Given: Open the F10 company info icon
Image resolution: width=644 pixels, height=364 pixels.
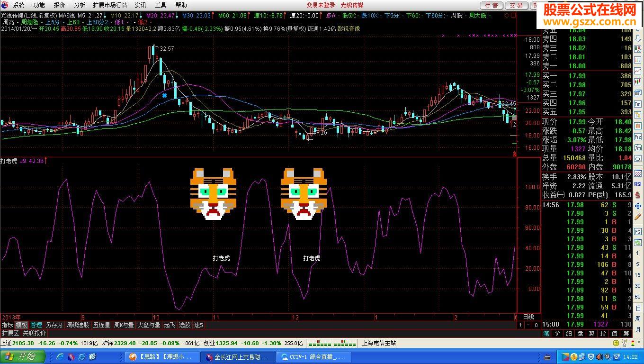Looking at the screenshot, I should point(637,104).
